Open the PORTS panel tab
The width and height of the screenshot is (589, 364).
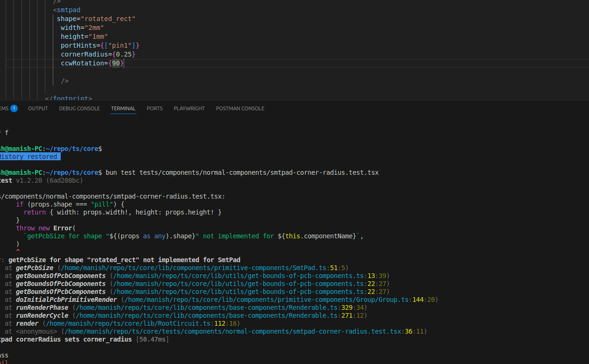pyautogui.click(x=154, y=108)
